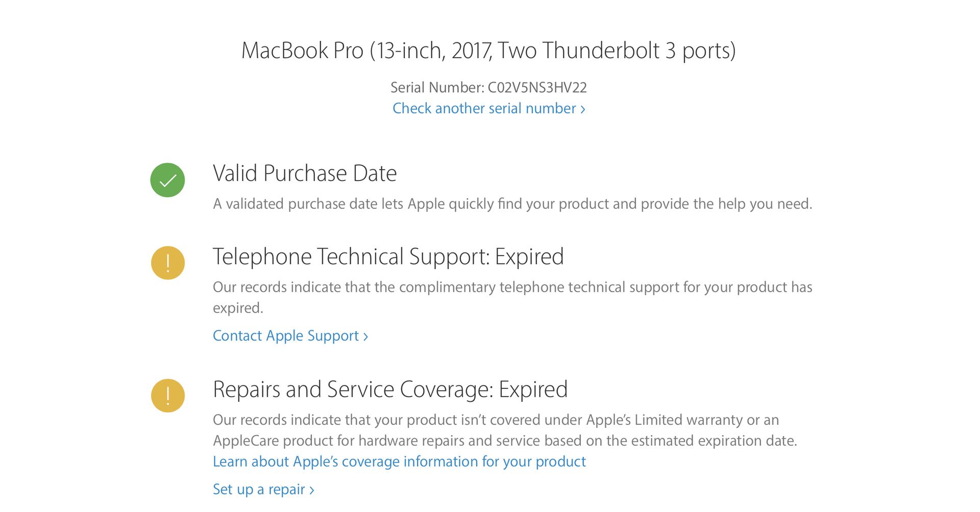Click the serial number value C02V5NS3HV22

(537, 88)
